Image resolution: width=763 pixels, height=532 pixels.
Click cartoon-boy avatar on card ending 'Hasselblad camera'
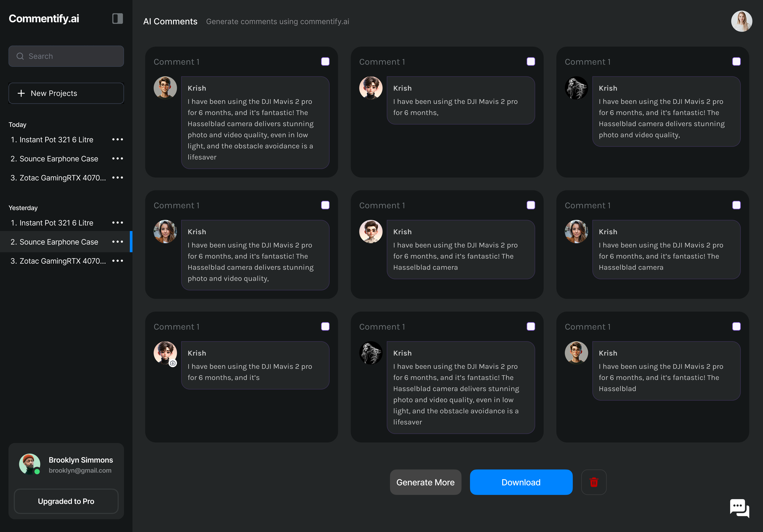pos(371,232)
